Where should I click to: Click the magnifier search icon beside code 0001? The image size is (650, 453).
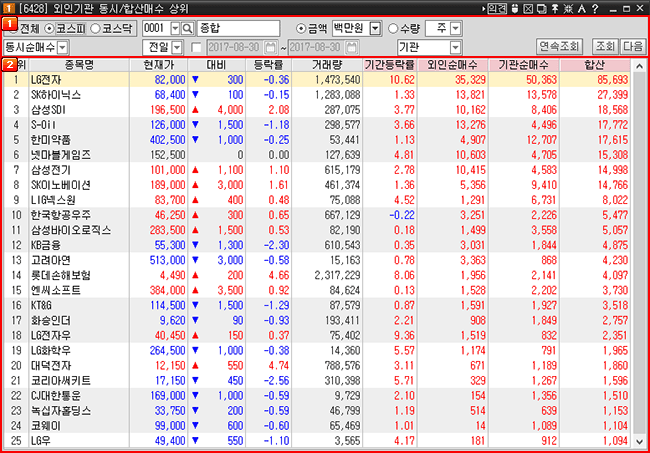coord(187,28)
